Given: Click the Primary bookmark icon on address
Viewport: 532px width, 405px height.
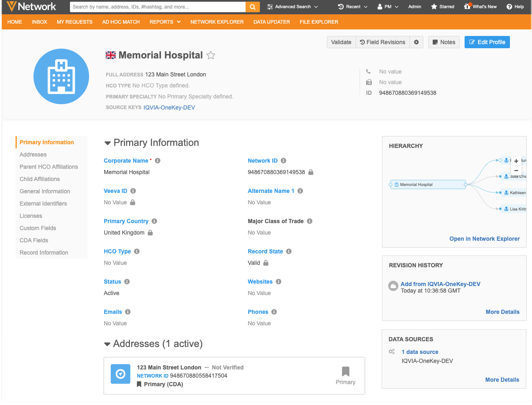Looking at the screenshot, I should pyautogui.click(x=345, y=371).
